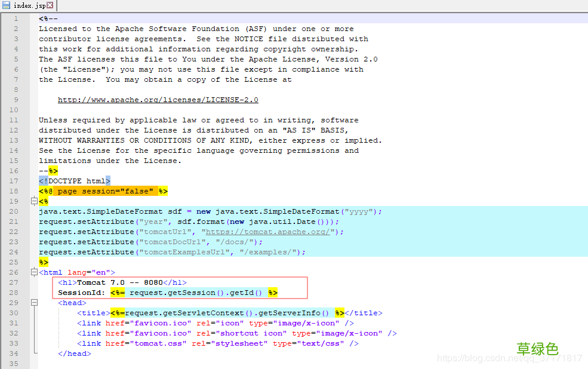Viewport: 588px width, 369px height.
Task: Select the index.jsp file tab
Action: point(29,5)
